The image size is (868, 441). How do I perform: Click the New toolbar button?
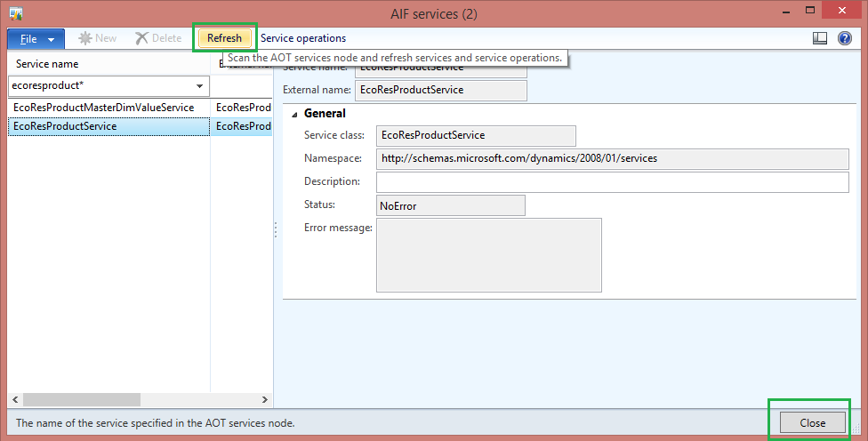[98, 38]
